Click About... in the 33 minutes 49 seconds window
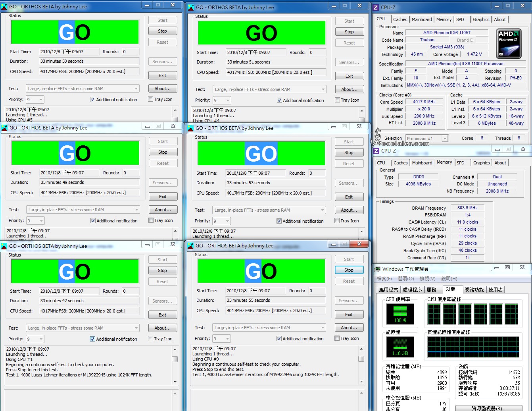This screenshot has height=411, width=532. (x=163, y=210)
